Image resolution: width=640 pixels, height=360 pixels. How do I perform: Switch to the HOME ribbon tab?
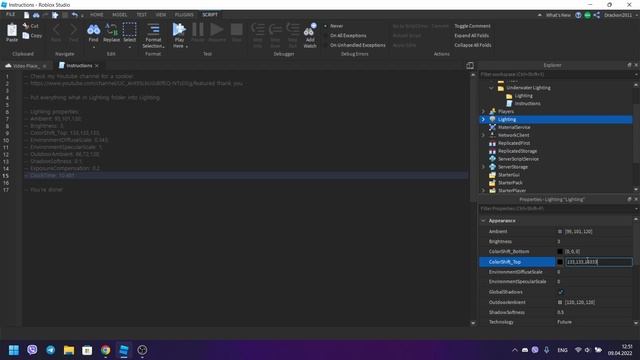click(97, 15)
